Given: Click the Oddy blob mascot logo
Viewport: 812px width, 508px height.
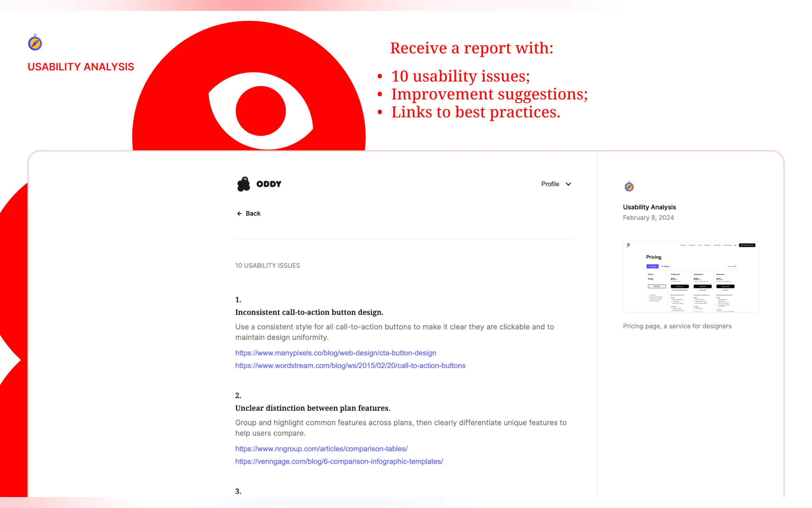Looking at the screenshot, I should pos(243,184).
